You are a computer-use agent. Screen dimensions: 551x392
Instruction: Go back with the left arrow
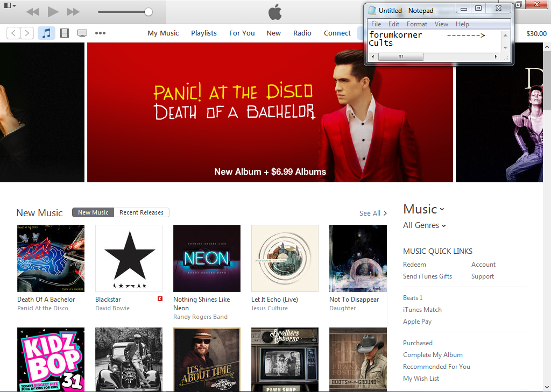[13, 33]
